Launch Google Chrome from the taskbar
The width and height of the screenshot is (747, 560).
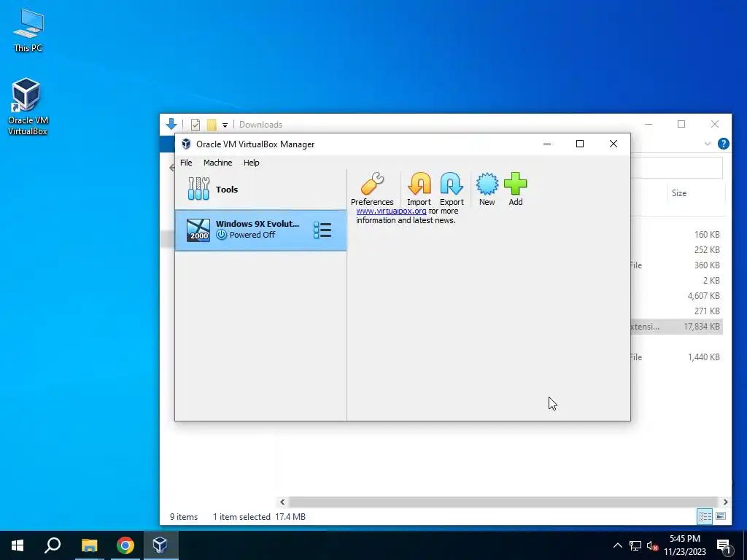125,545
